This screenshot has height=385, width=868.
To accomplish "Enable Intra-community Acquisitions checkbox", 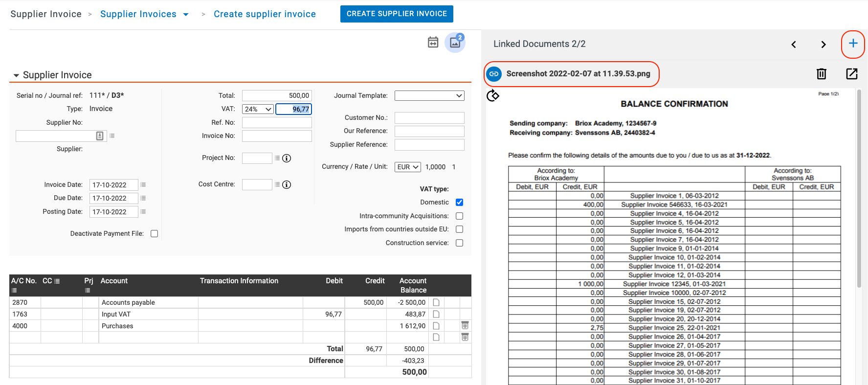I will coord(459,216).
